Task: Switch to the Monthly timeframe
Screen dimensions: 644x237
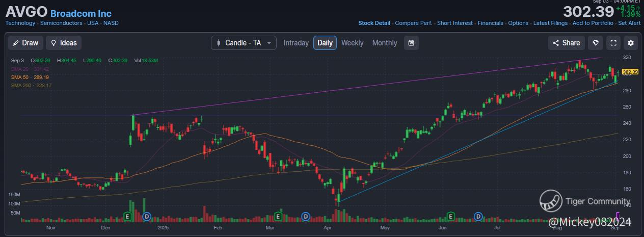Action: [384, 43]
